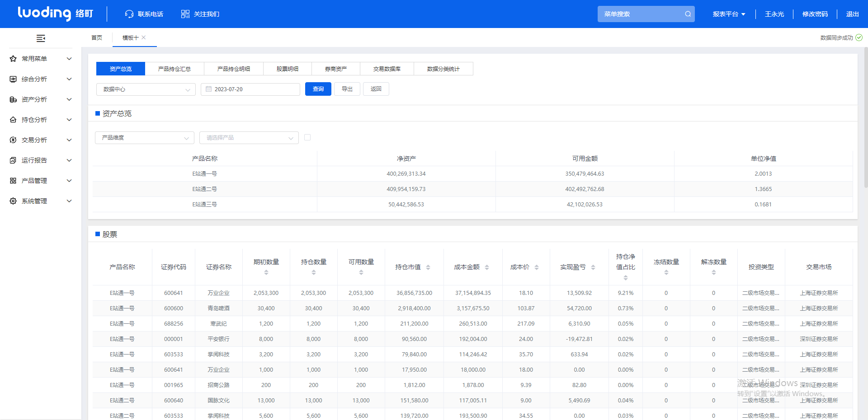Click the QR code follow-us icon
The image size is (868, 420).
(x=185, y=14)
